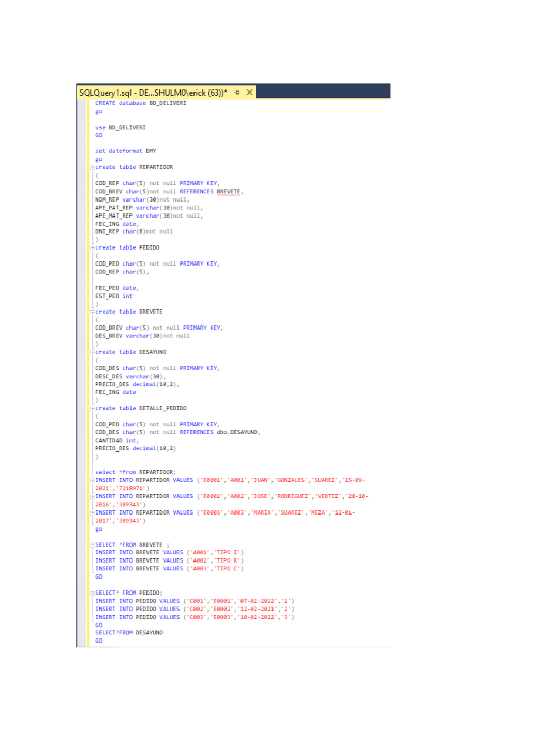Collapse the create table DESAYUNO block
Viewport: 534px width, 756px height.
tap(92, 352)
